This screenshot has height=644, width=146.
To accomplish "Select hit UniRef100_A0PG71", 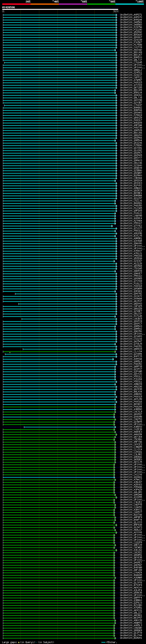I will (131, 15).
